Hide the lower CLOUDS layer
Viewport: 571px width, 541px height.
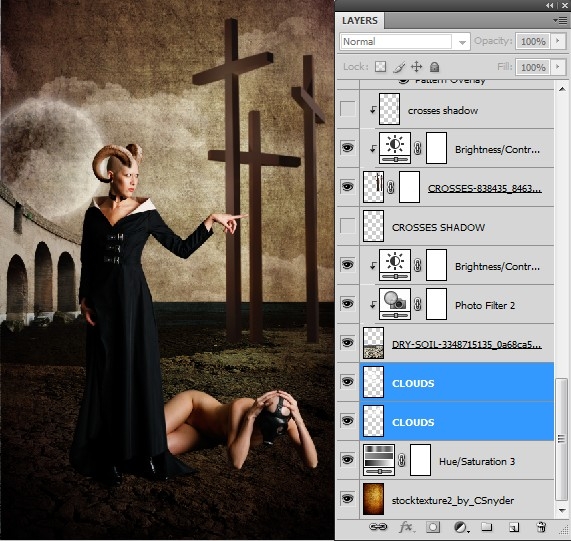pos(348,420)
